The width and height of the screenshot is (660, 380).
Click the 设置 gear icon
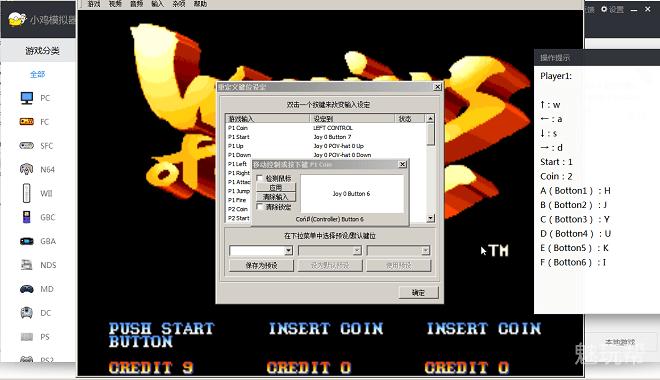pyautogui.click(x=604, y=9)
